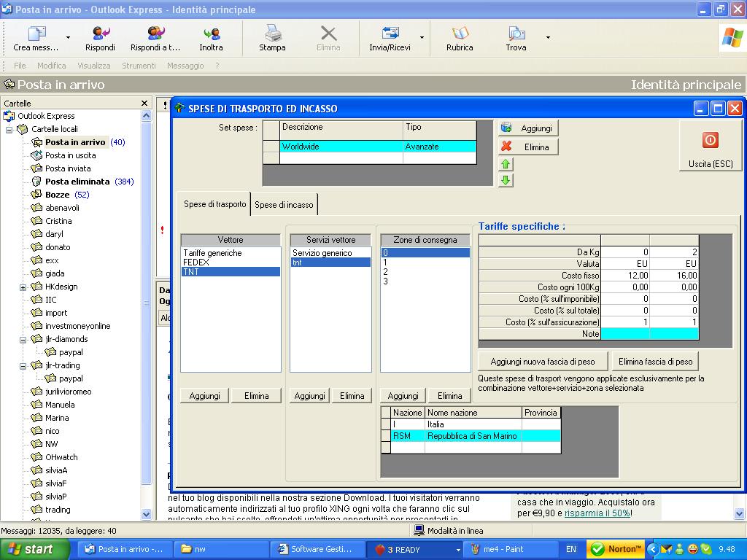
Task: Click the Crea messaggio toolbar icon
Action: pyautogui.click(x=36, y=34)
